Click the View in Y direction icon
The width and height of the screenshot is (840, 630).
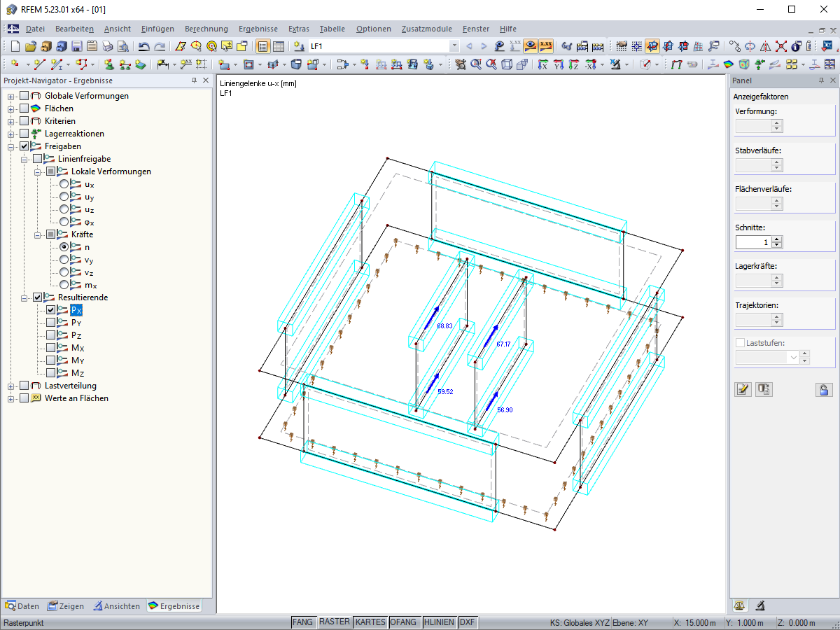[558, 64]
